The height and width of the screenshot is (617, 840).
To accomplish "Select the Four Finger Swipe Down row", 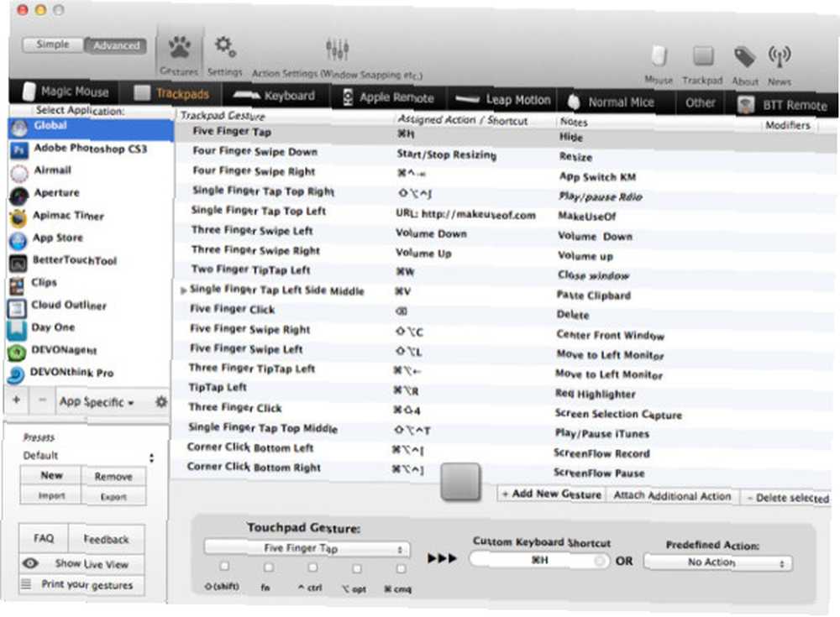I will tap(503, 154).
